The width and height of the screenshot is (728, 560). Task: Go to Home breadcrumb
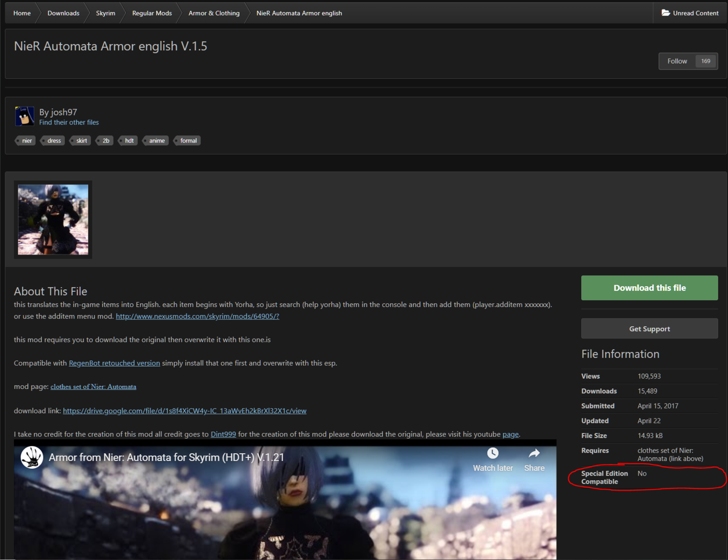point(22,13)
